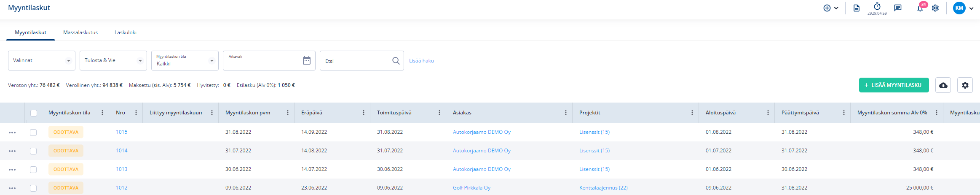The width and height of the screenshot is (980, 195).
Task: Open column menu for Päättymispäivä
Action: pos(844,113)
